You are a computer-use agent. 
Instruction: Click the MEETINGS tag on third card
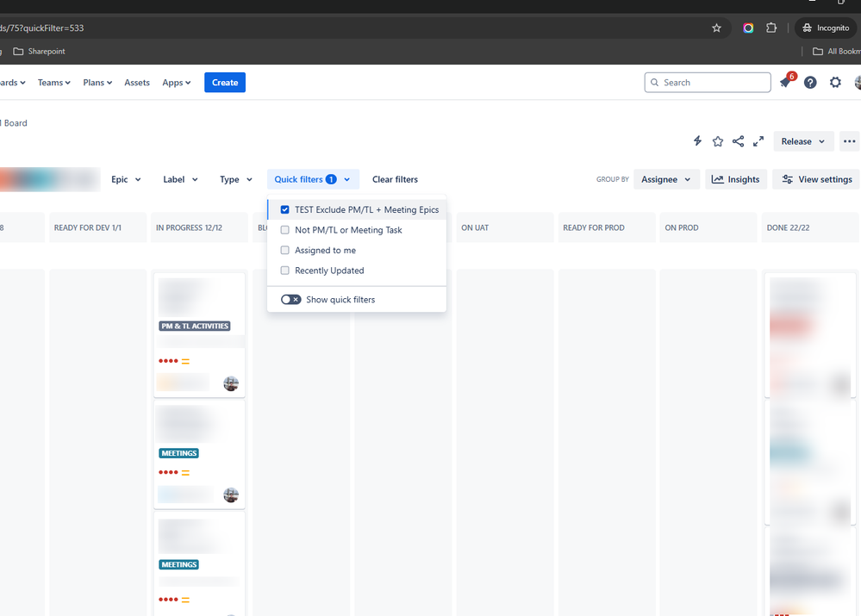[x=179, y=564]
